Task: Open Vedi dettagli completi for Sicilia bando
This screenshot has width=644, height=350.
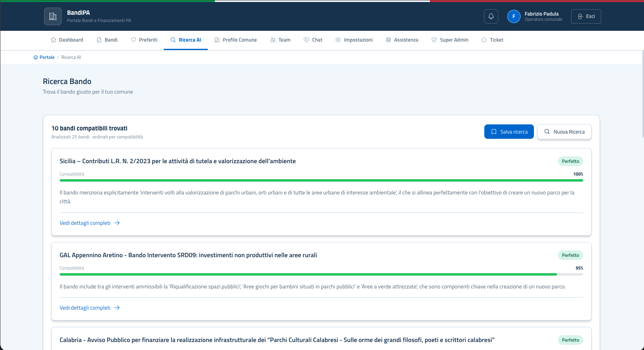Action: pos(90,223)
